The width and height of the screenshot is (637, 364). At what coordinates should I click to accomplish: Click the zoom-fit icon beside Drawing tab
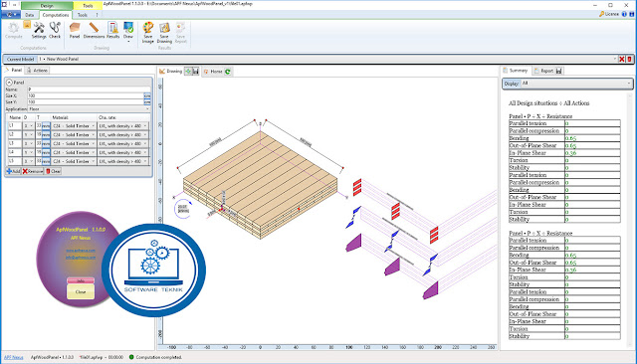pyautogui.click(x=188, y=72)
